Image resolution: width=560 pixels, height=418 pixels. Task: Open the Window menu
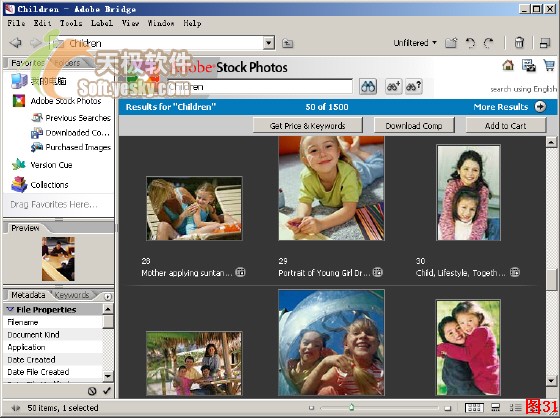tap(161, 23)
